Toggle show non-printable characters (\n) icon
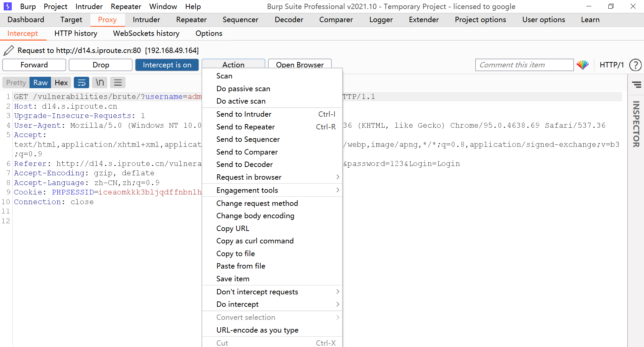The height and width of the screenshot is (347, 644). (x=100, y=82)
